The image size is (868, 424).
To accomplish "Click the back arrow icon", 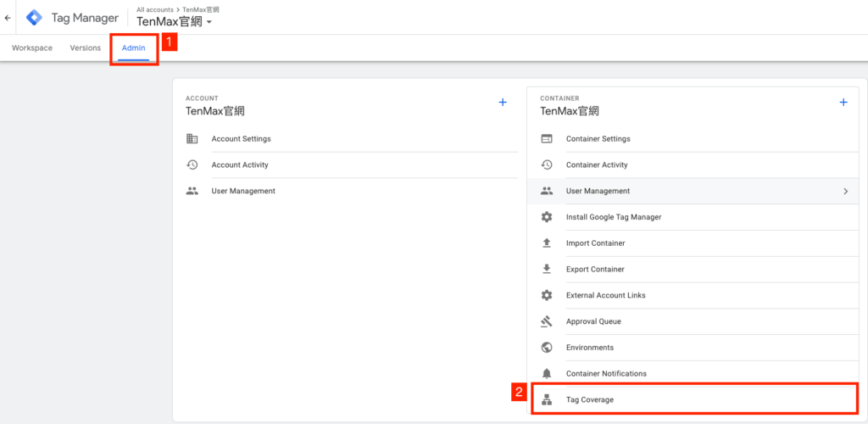I will pyautogui.click(x=8, y=18).
